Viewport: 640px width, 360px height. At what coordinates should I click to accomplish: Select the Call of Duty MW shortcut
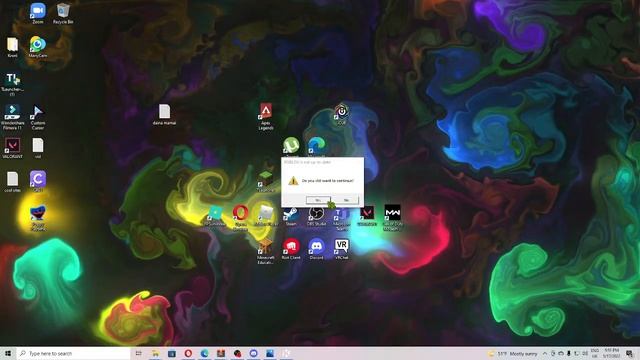click(393, 217)
